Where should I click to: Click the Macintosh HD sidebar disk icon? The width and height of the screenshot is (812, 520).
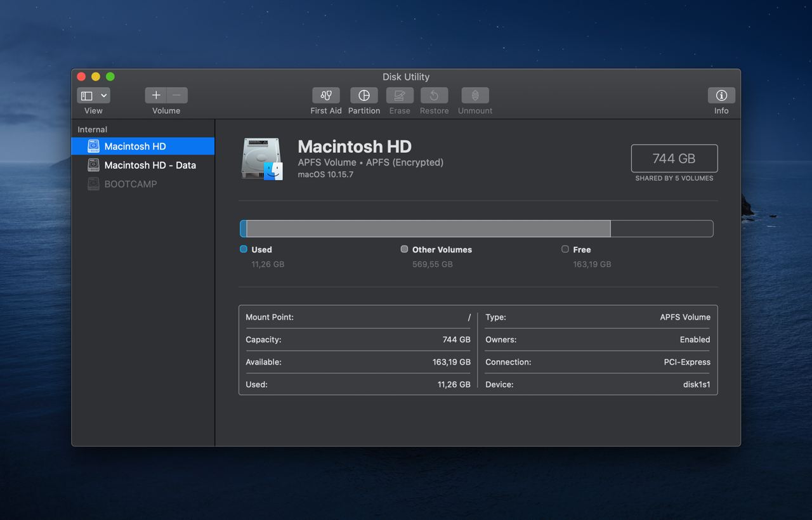coord(93,146)
